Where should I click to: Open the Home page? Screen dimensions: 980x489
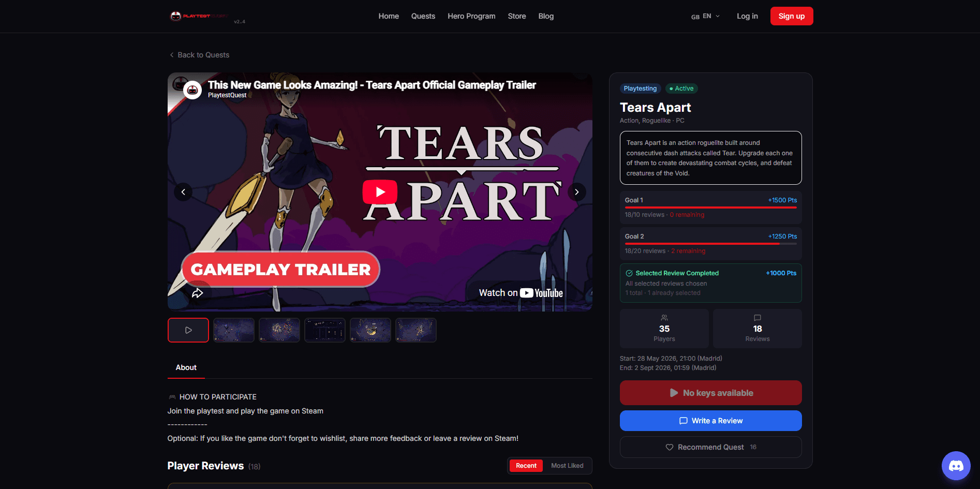click(x=389, y=16)
